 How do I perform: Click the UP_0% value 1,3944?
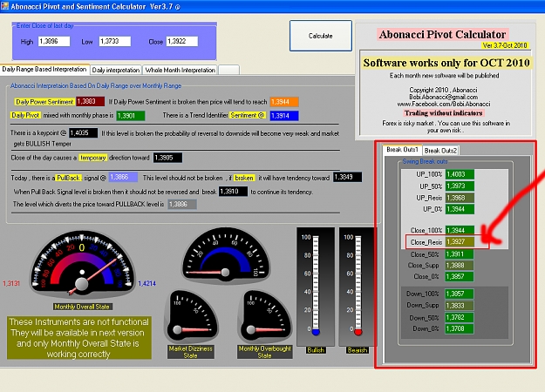tap(460, 209)
